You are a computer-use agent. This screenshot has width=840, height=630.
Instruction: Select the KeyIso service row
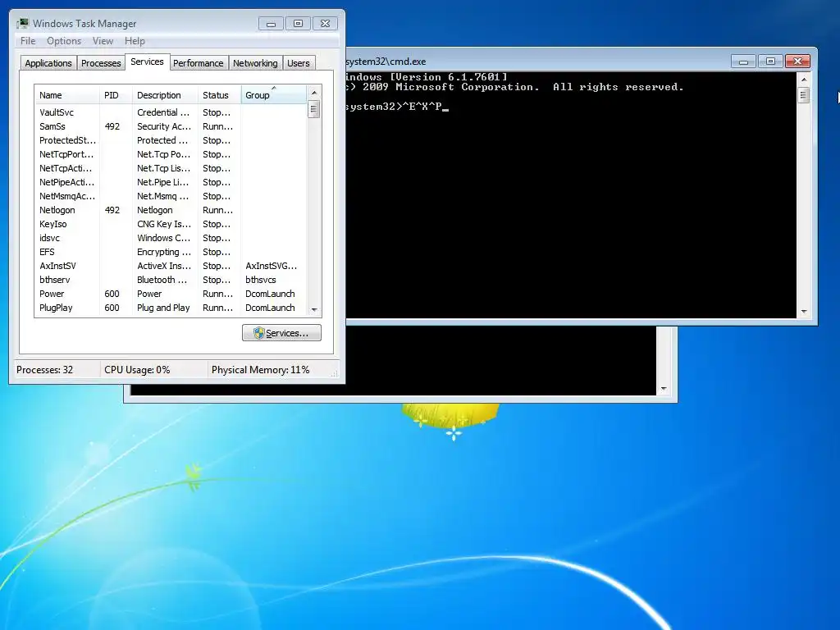coord(171,224)
